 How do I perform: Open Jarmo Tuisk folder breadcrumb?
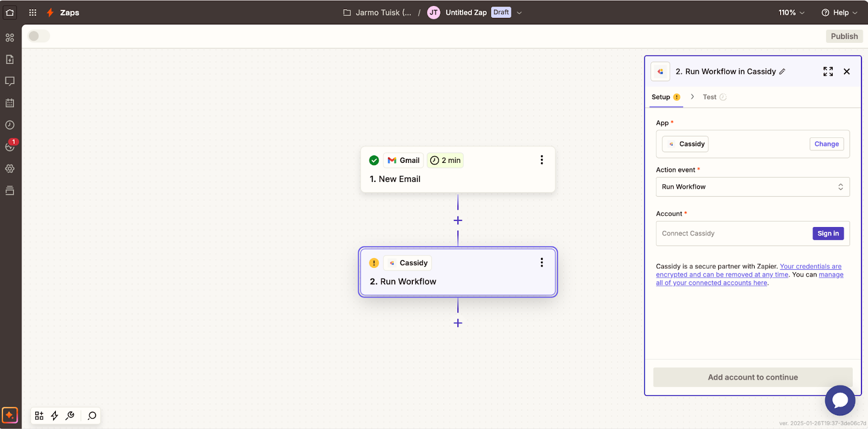tap(378, 12)
